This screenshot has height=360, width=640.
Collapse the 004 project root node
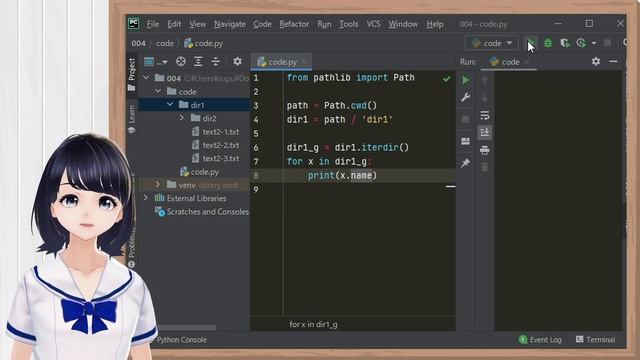(146, 78)
